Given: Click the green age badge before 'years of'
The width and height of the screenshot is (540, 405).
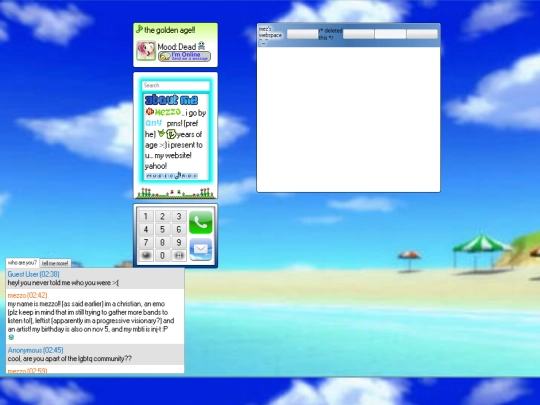Looking at the screenshot, I should coord(171,134).
